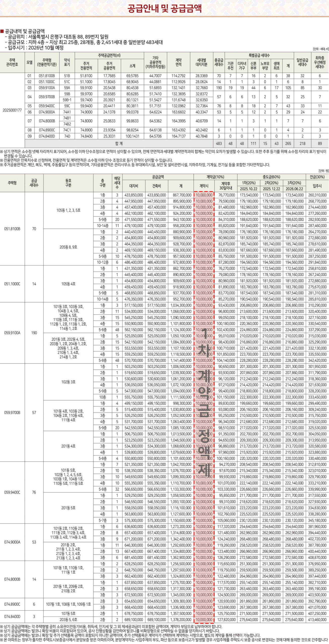Select contract area value 114.2792
Viewport: 329px width, 644px height.
(179, 75)
